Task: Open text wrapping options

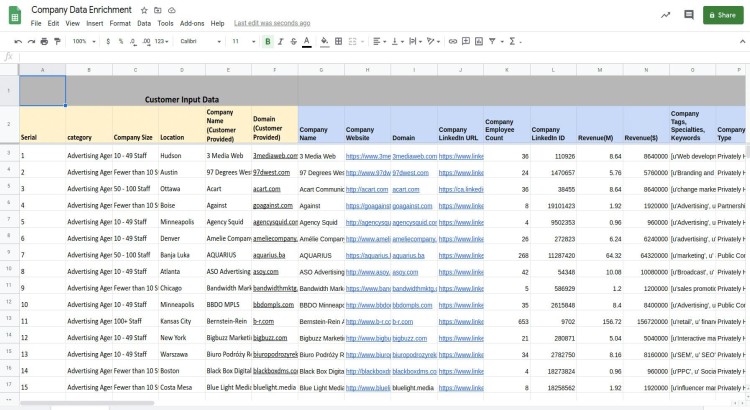Action: coord(415,42)
